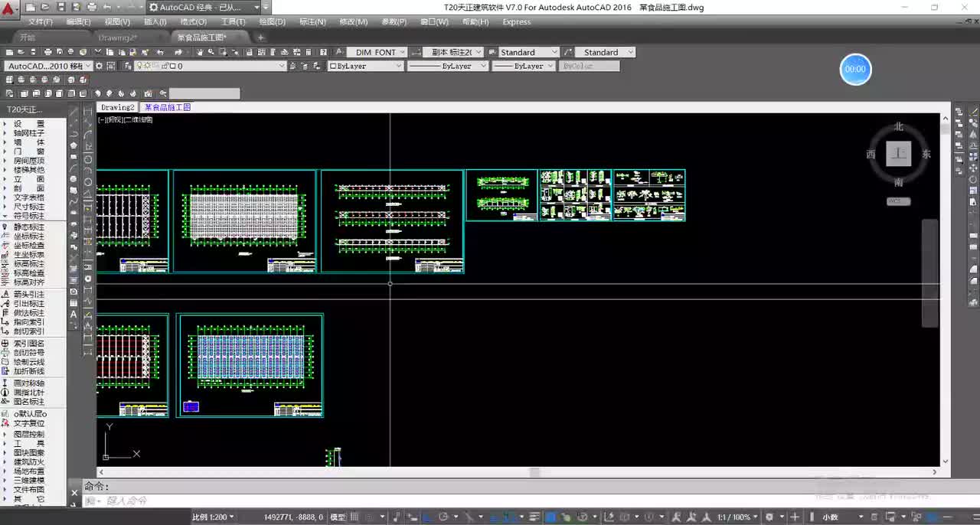This screenshot has height=525, width=980.
Task: Select the Pan hand tool in standard toolbar
Action: coord(200,52)
